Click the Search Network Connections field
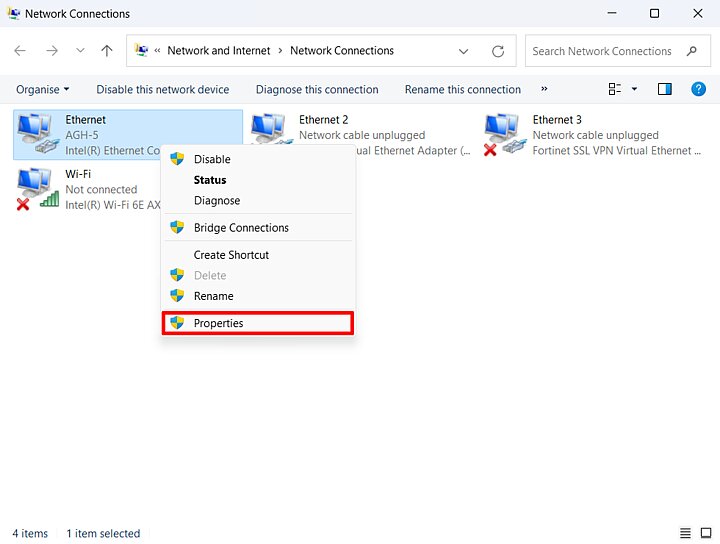720x544 pixels. click(x=618, y=51)
